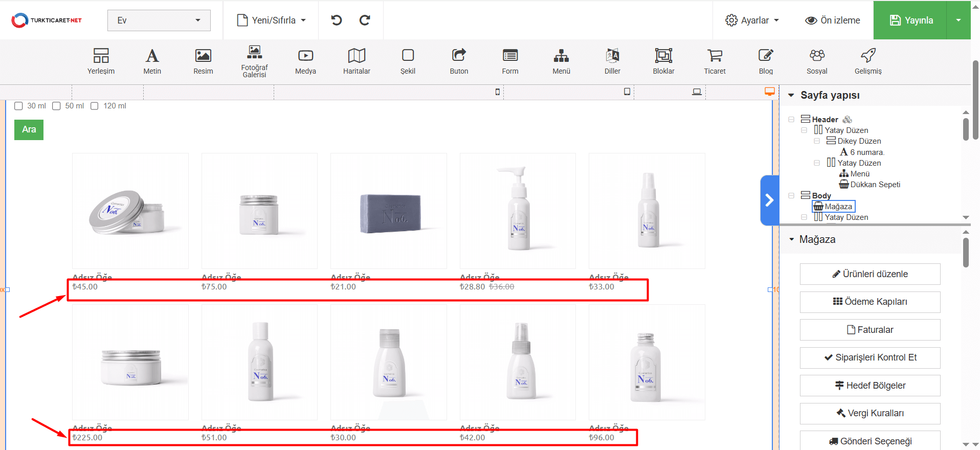Click the Ürünleri düzenle button
This screenshot has width=980, height=450.
tap(870, 274)
